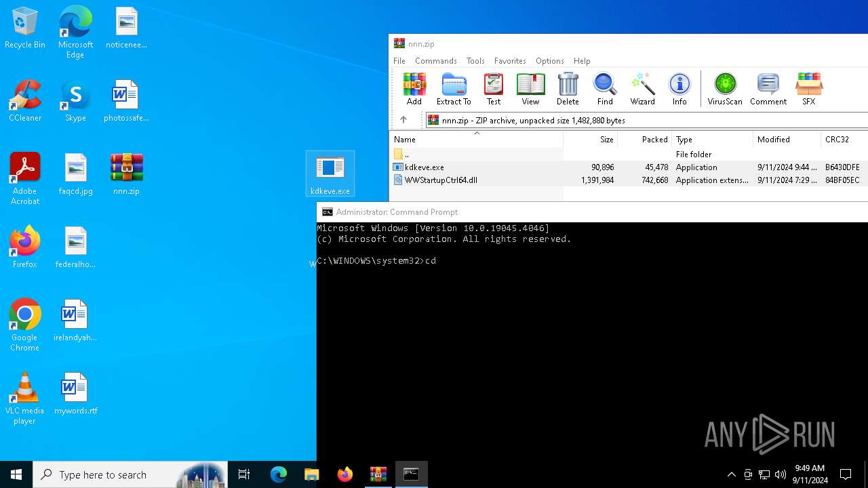Click the Add toolbar icon in WinRAR
868x488 pixels.
coord(414,89)
